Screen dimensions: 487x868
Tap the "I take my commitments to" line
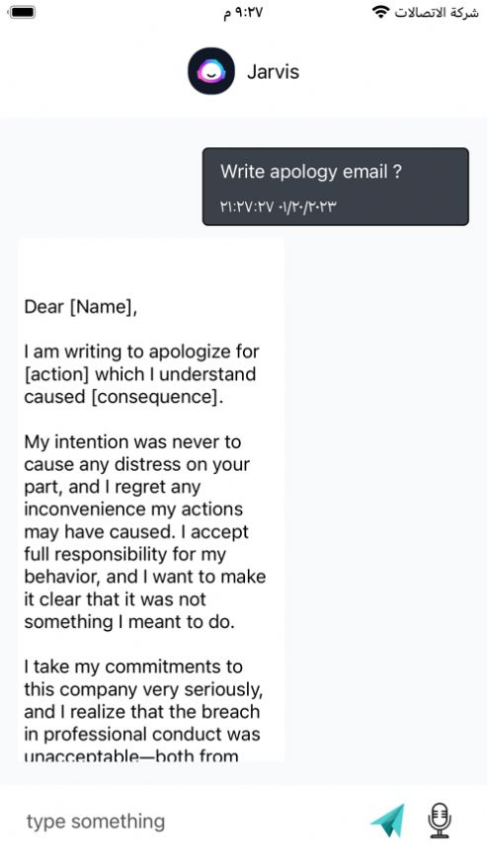pyautogui.click(x=133, y=667)
